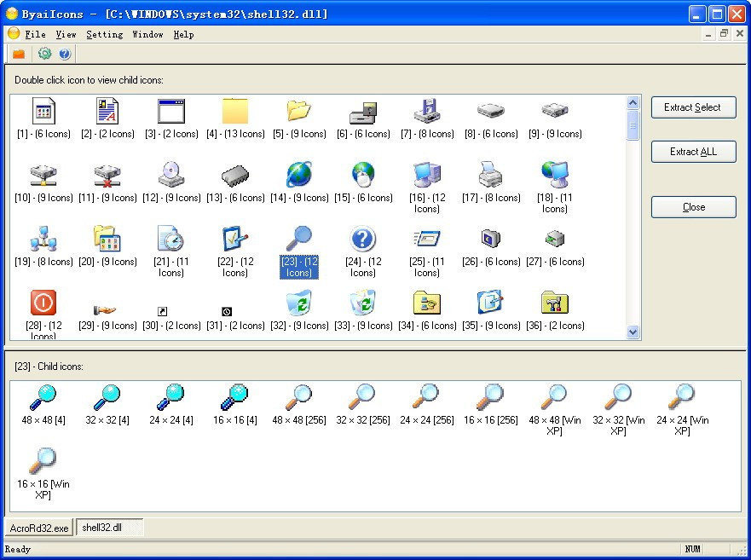Open the Help menu
Viewport: 751px width, 560px height.
183,34
